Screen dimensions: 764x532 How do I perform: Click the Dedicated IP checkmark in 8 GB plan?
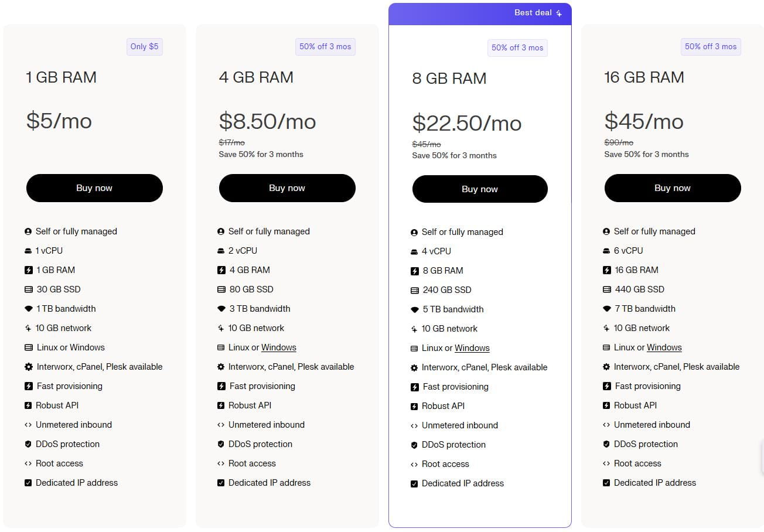pyautogui.click(x=415, y=483)
